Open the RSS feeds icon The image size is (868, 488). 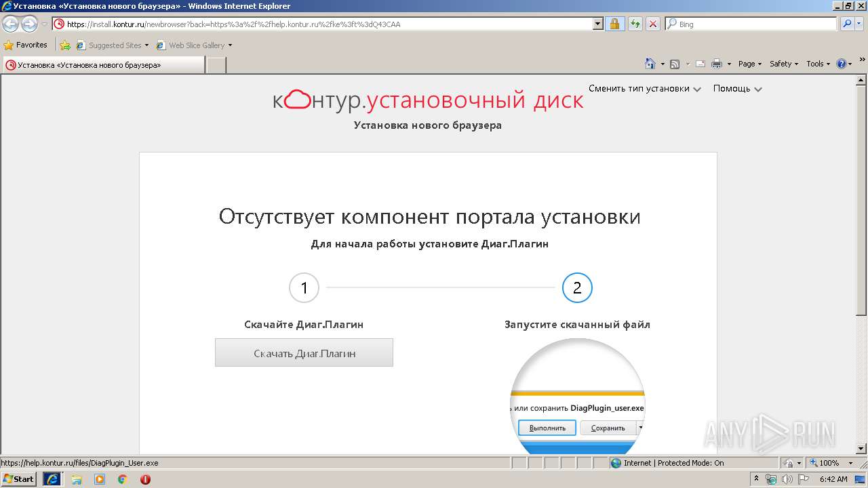[x=675, y=64]
